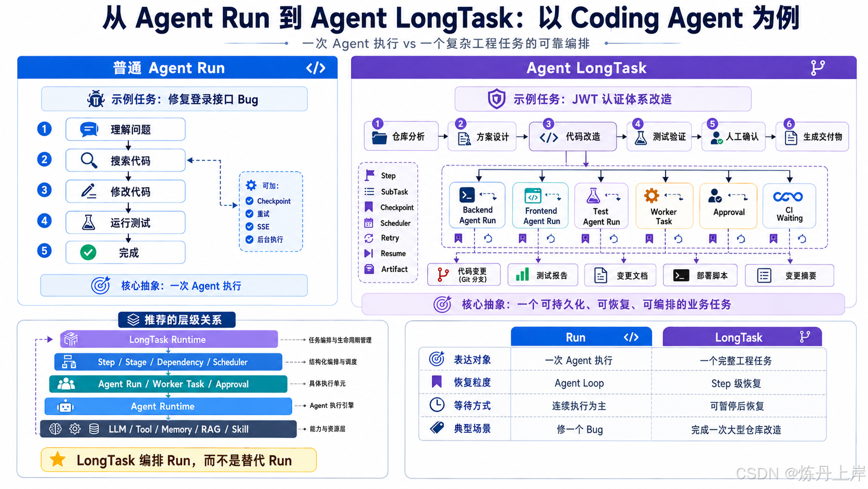Select the 代码改造 pipeline step

(573, 137)
